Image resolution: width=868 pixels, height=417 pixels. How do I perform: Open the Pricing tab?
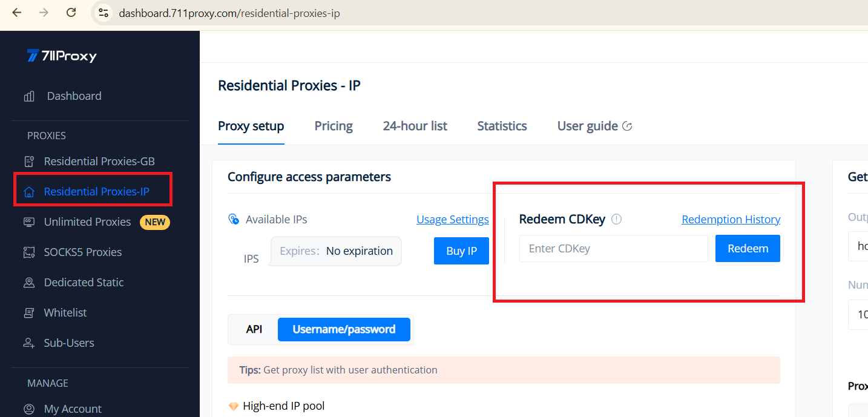(334, 126)
